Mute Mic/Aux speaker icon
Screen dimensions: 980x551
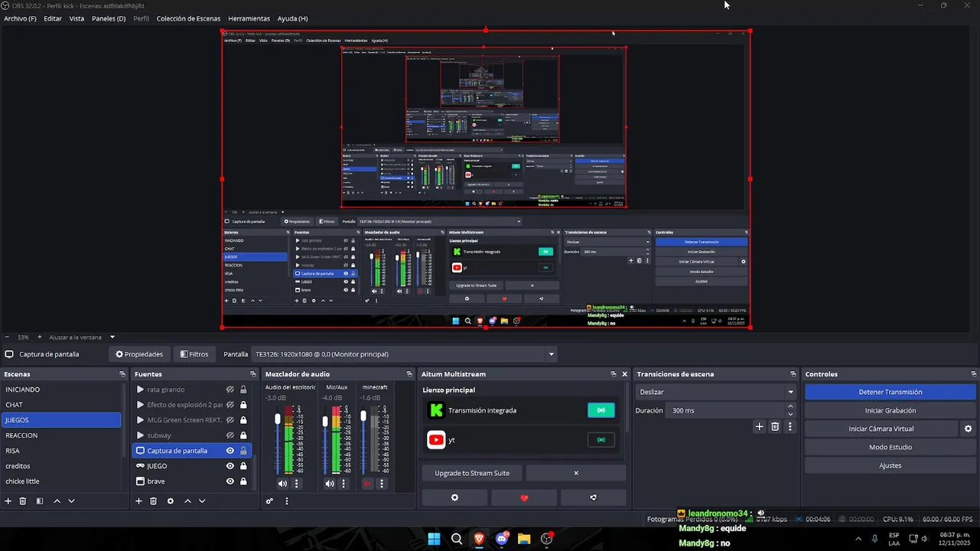(x=329, y=484)
